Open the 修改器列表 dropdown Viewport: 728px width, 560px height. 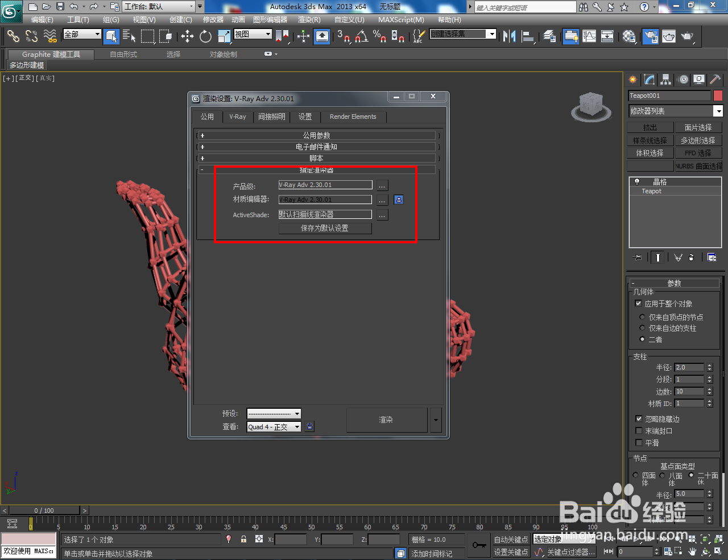pos(676,111)
